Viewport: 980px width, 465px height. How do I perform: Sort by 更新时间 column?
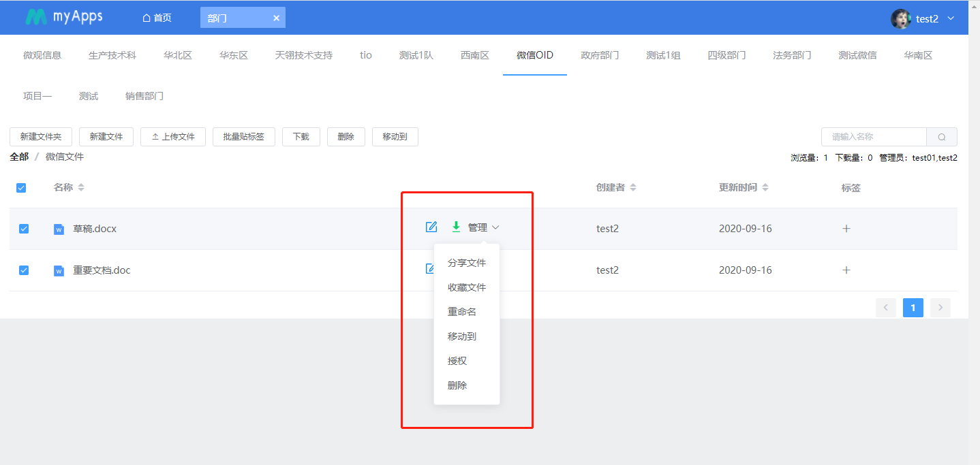pyautogui.click(x=765, y=187)
